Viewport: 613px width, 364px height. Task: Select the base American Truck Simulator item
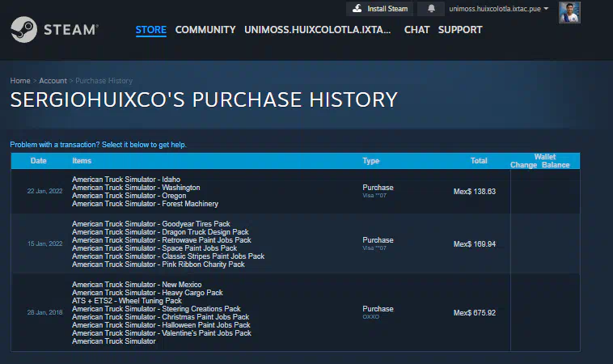114,341
